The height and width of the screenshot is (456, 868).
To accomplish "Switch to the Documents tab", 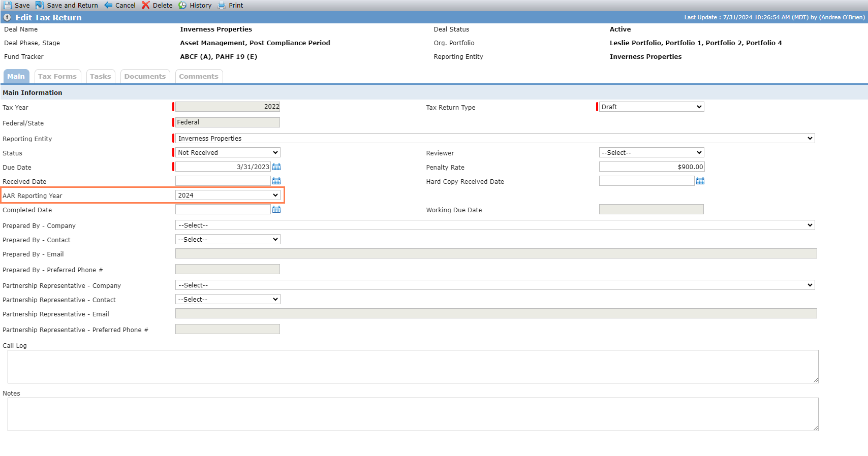I will [145, 76].
